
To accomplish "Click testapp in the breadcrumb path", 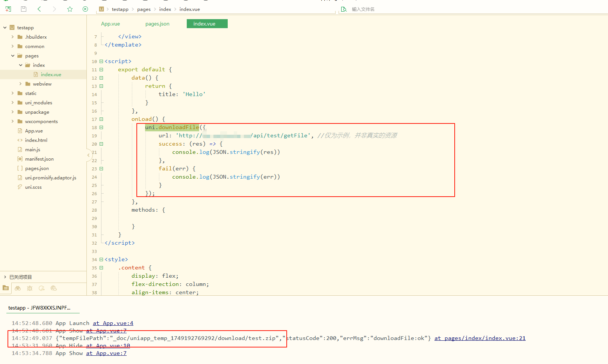I will (120, 9).
